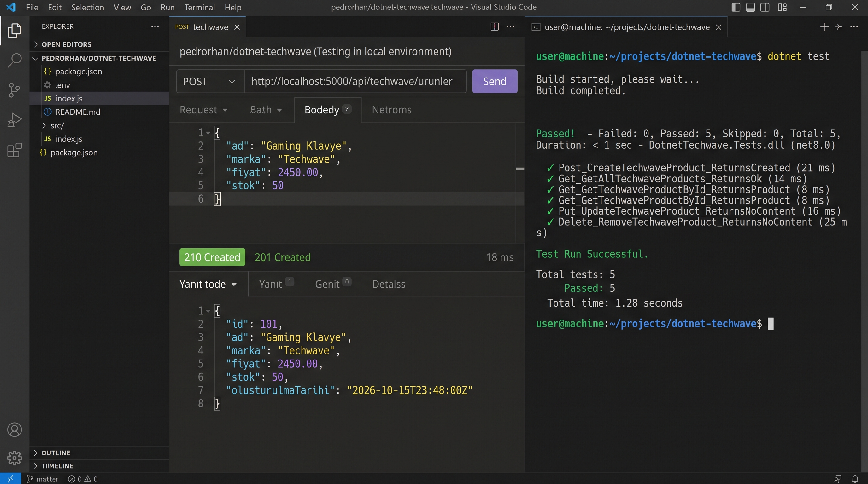This screenshot has height=484, width=868.
Task: Add a new terminal with plus icon
Action: coord(824,27)
